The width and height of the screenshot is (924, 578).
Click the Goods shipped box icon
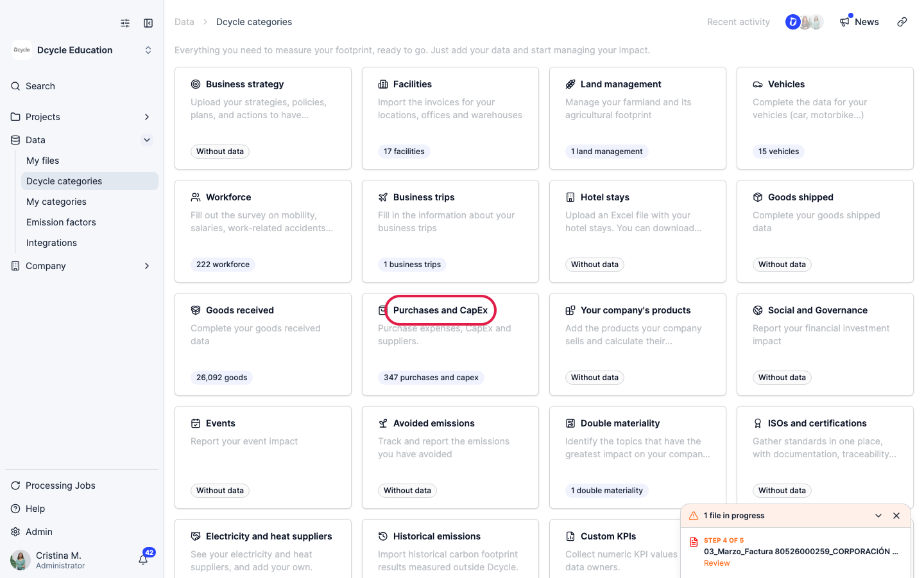point(758,197)
